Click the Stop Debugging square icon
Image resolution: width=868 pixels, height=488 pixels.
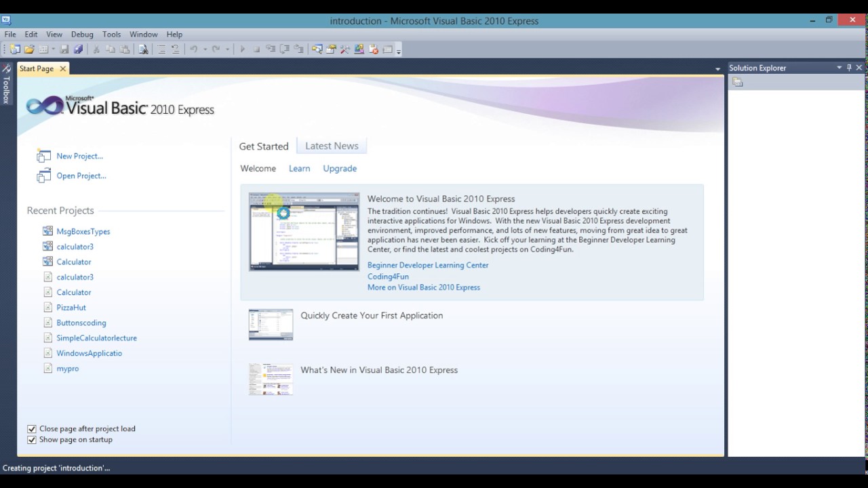coord(256,49)
